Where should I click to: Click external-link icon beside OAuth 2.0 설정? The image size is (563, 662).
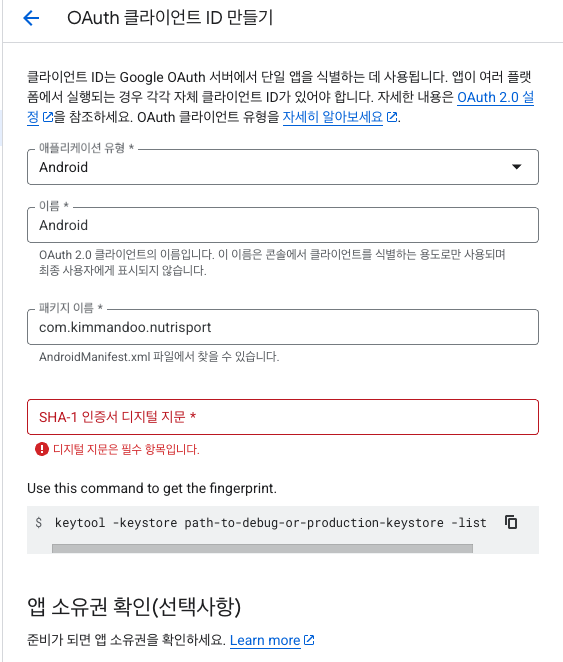click(x=48, y=117)
